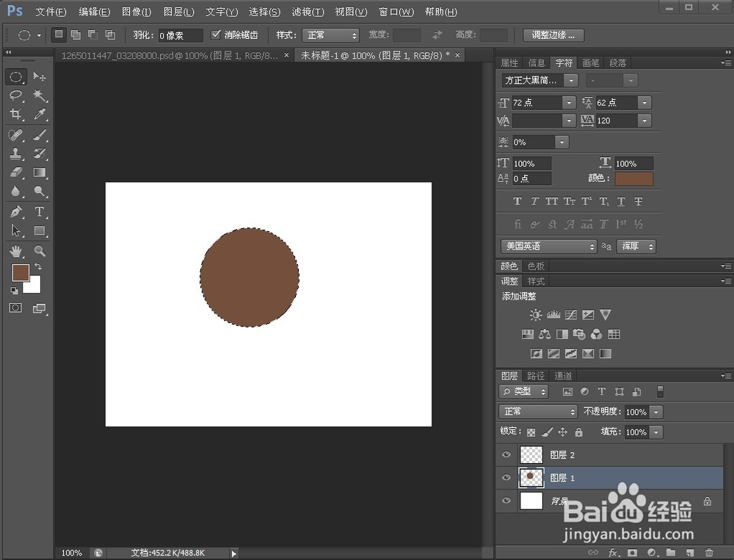Select the Magic Wand tool
Screen dimensions: 734x560
40,95
